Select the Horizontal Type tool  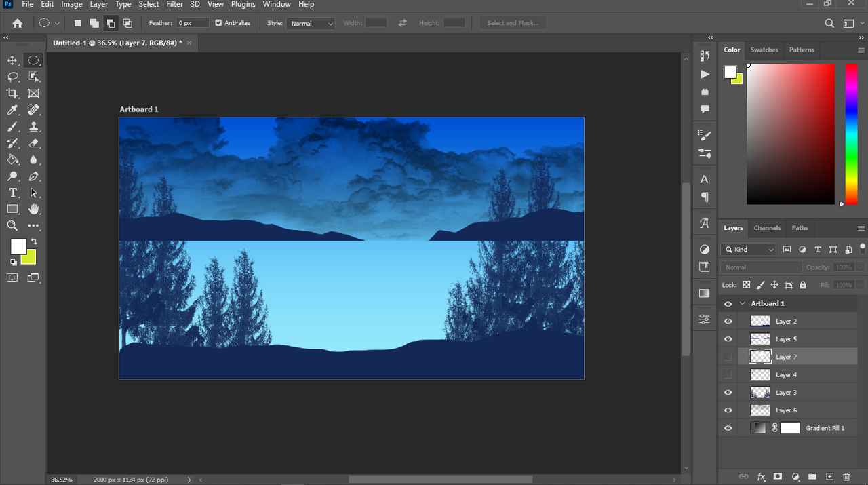pyautogui.click(x=12, y=193)
